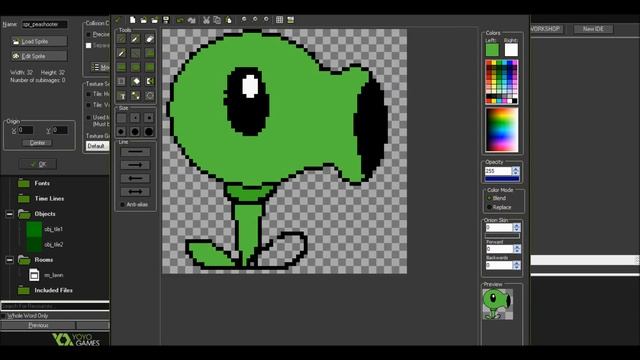The height and width of the screenshot is (360, 640).
Task: Open the Texture Group Default dropdown
Action: pos(98,146)
